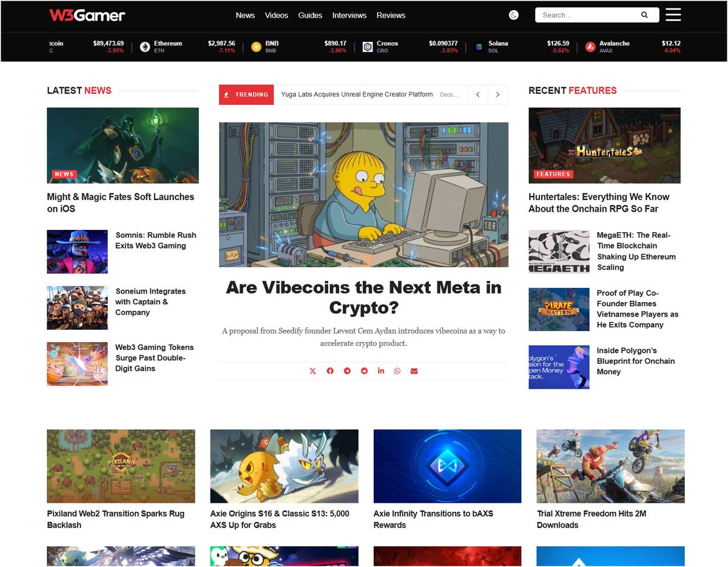Share Vibecoins article on Facebook
This screenshot has height=567, width=728.
330,371
